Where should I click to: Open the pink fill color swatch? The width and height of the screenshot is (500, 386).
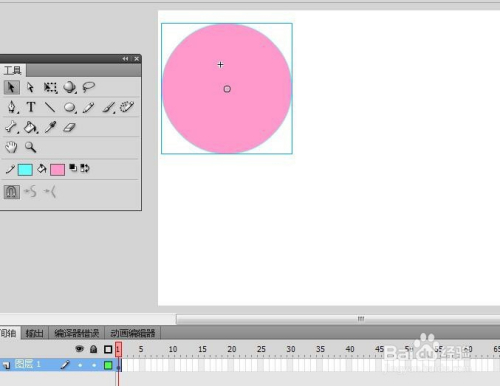point(57,170)
